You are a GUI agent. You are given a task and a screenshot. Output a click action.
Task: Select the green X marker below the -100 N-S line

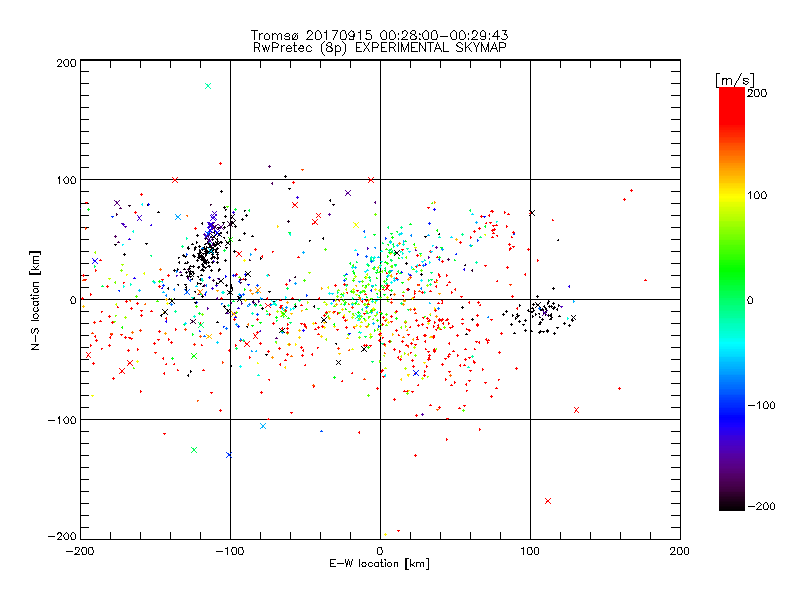194,450
